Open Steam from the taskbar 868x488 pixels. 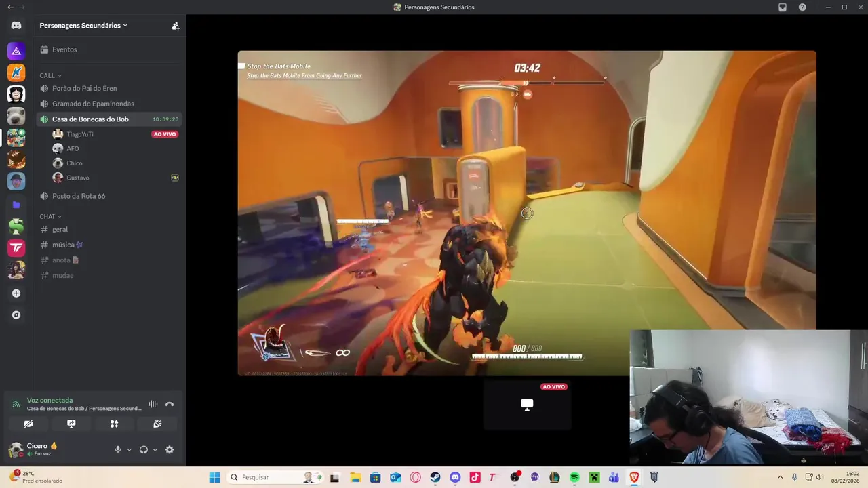tap(435, 477)
